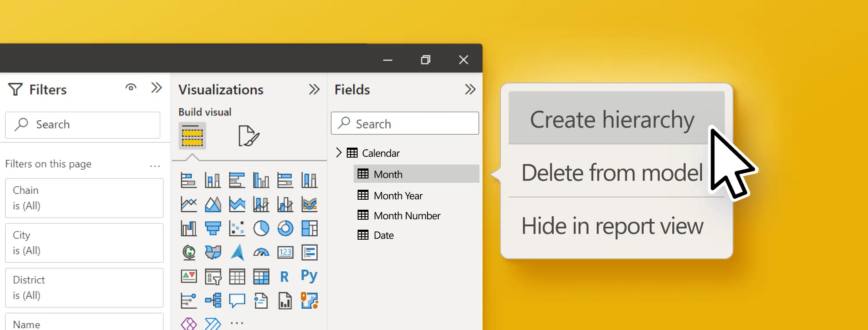
Task: Click the Fields search box
Action: click(x=405, y=124)
